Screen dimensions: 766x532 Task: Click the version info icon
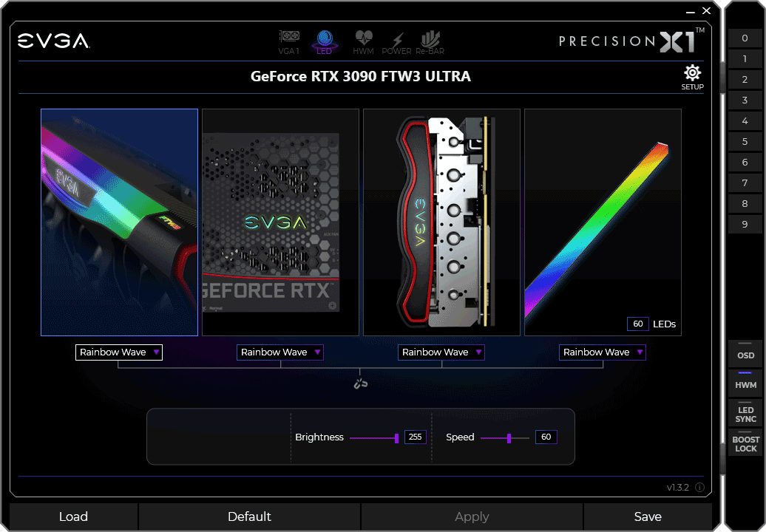pos(699,488)
